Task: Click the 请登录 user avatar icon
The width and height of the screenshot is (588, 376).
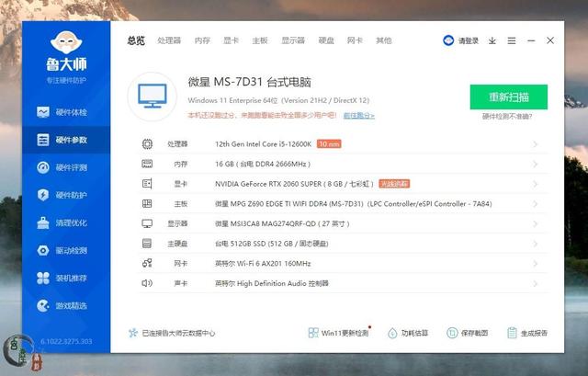Action: tap(448, 40)
